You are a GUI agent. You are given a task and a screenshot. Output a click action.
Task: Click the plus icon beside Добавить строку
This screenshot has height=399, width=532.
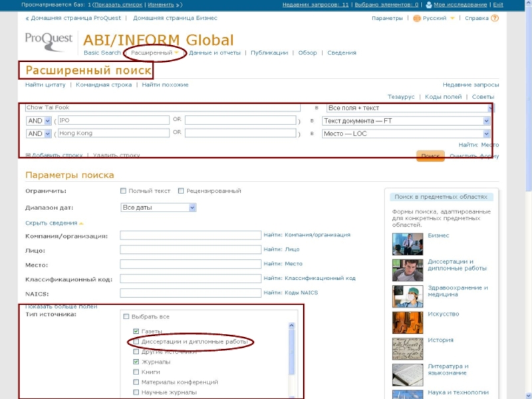(28, 155)
